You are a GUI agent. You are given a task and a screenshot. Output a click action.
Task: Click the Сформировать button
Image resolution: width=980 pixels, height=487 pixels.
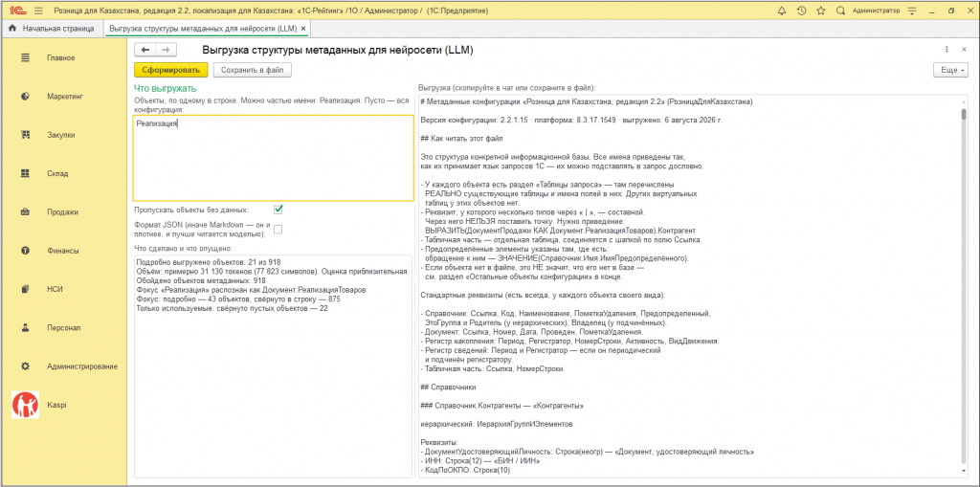click(x=170, y=70)
